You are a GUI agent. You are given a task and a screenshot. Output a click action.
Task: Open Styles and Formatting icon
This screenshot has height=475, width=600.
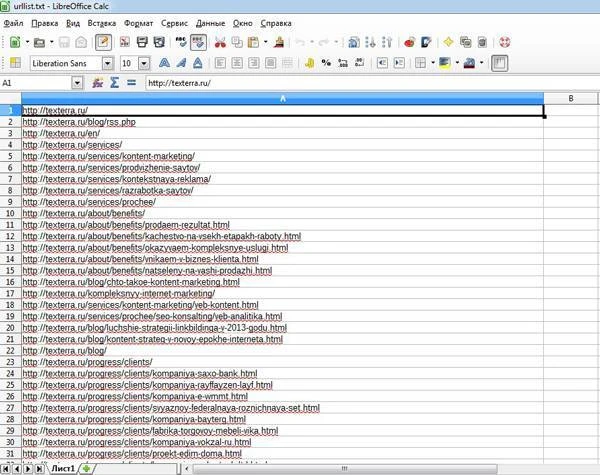[15, 63]
